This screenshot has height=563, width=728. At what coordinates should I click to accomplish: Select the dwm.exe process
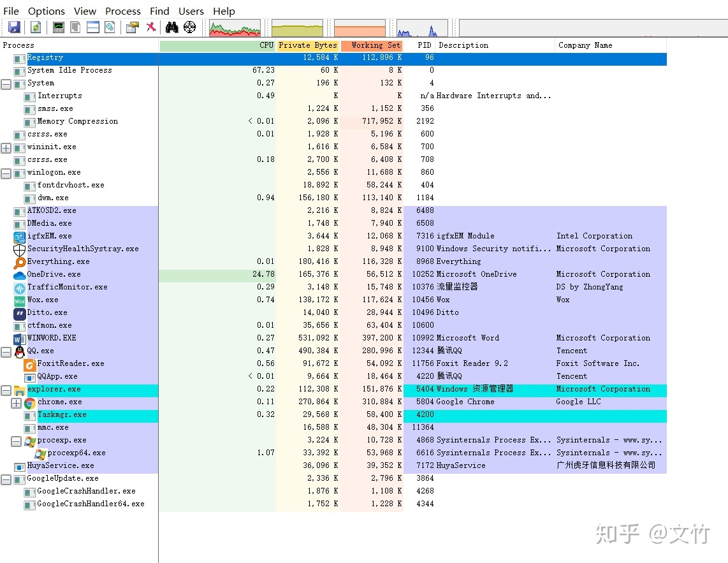333,198
